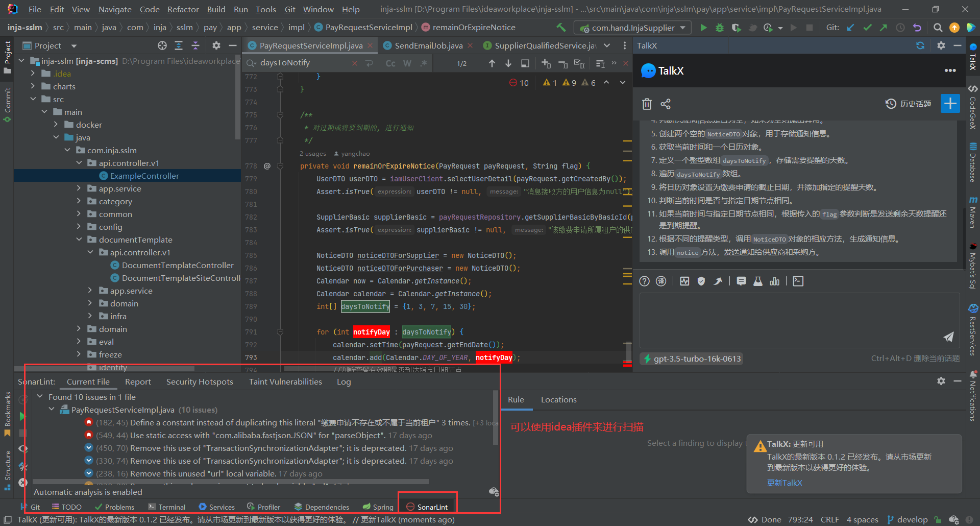Toggle the Structure tool window

7,470
